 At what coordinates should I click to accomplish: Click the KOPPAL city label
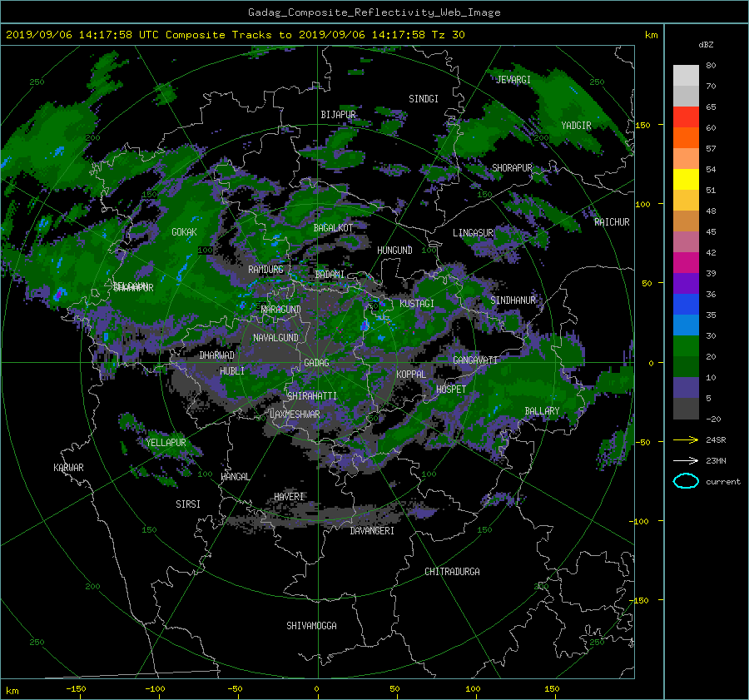point(411,374)
